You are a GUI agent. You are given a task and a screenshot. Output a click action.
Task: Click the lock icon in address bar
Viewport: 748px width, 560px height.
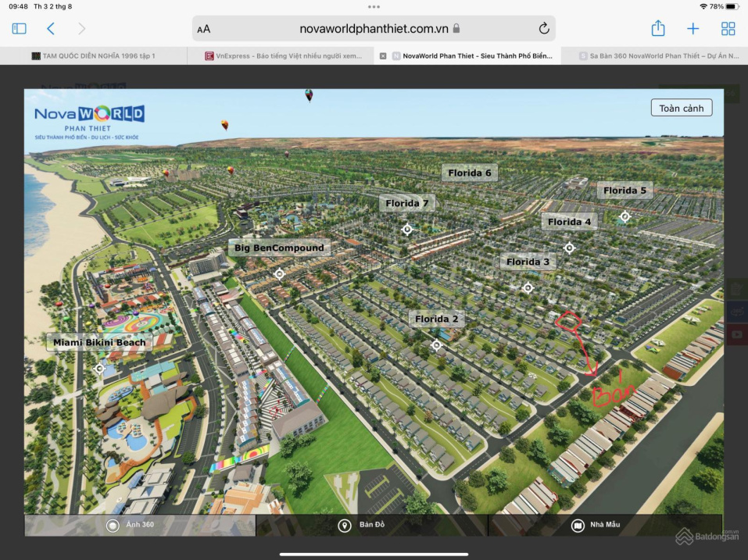(456, 28)
